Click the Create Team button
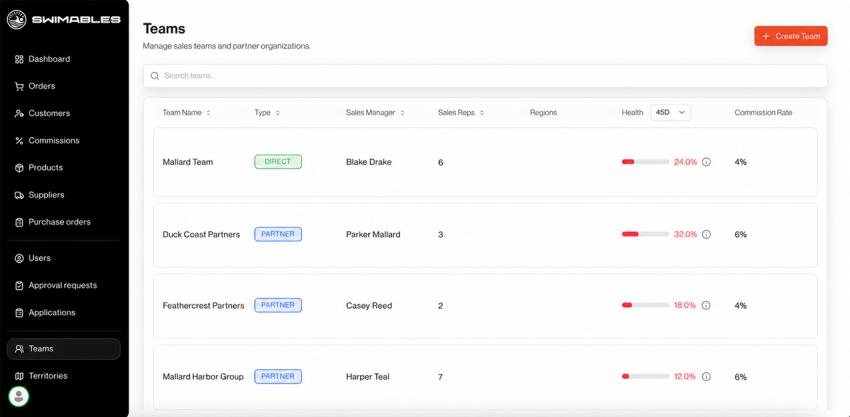 (x=791, y=36)
